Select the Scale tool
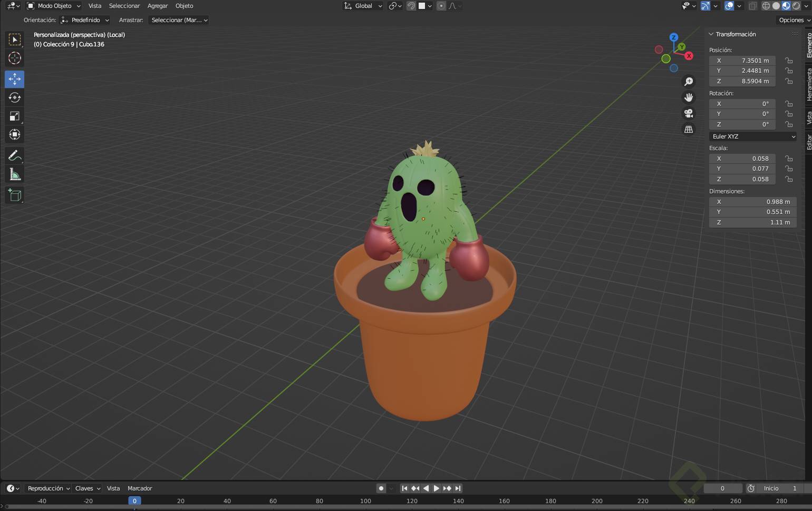The height and width of the screenshot is (511, 812). click(x=14, y=116)
